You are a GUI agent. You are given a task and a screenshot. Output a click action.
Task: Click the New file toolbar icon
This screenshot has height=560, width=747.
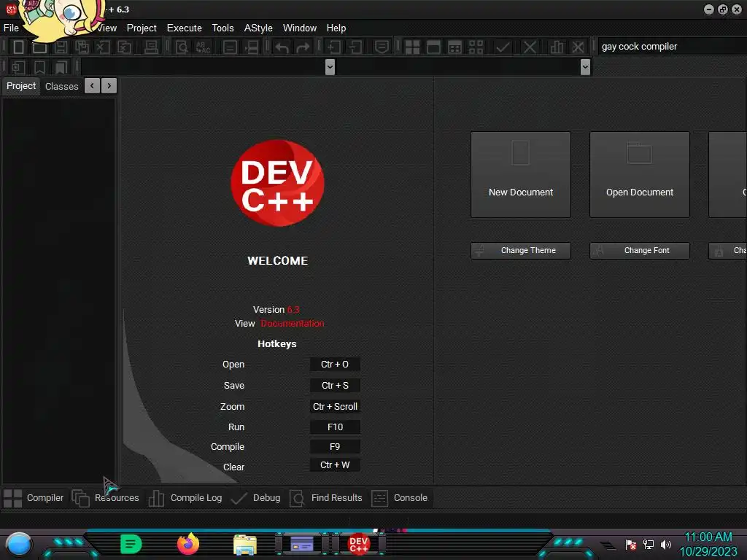[x=18, y=47]
